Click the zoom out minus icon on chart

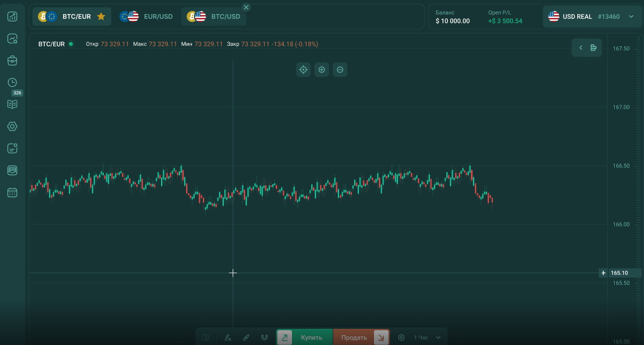tap(340, 69)
